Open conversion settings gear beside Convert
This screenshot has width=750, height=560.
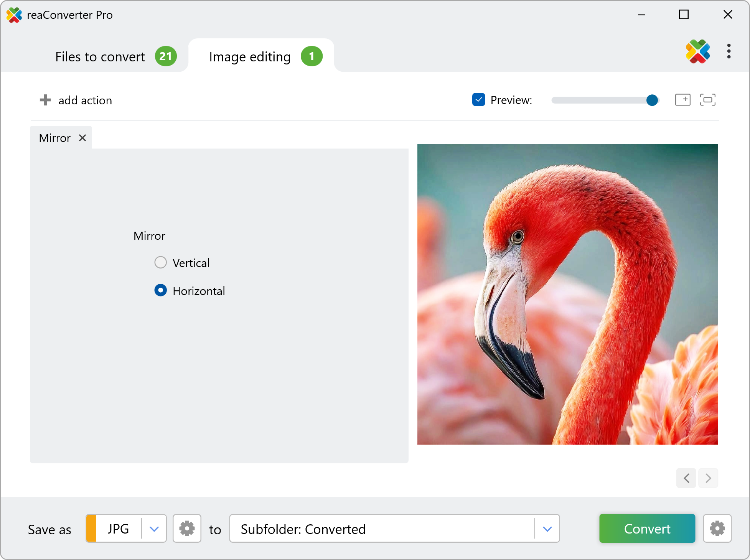pyautogui.click(x=717, y=529)
